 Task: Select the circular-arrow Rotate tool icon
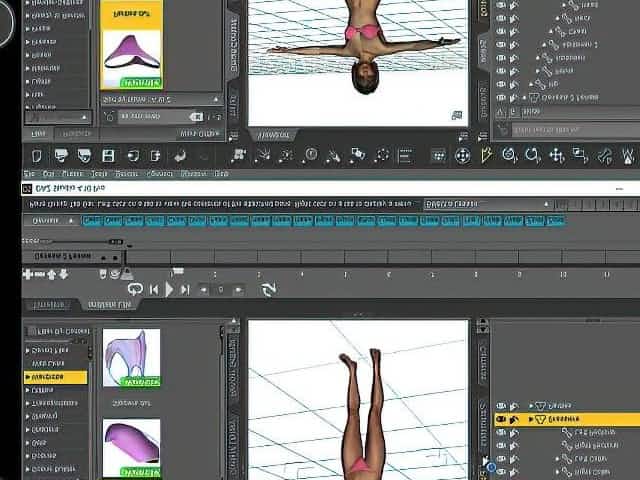coord(532,156)
